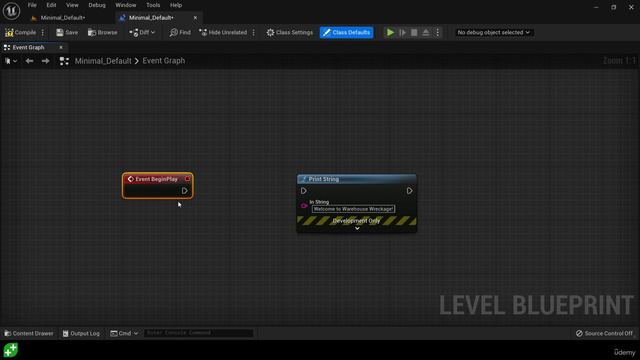The image size is (640, 360).
Task: Click the Eject button
Action: point(426,32)
